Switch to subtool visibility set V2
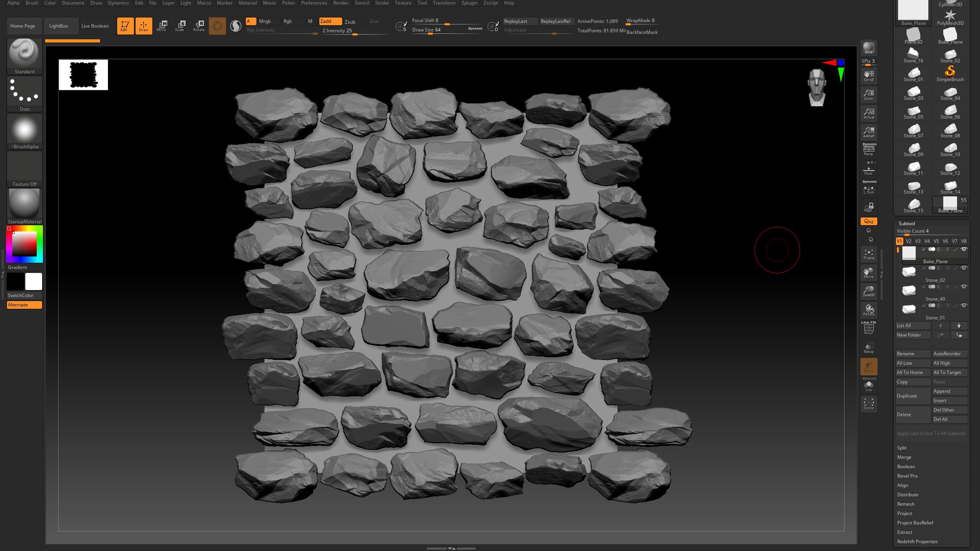The width and height of the screenshot is (980, 551). 908,241
